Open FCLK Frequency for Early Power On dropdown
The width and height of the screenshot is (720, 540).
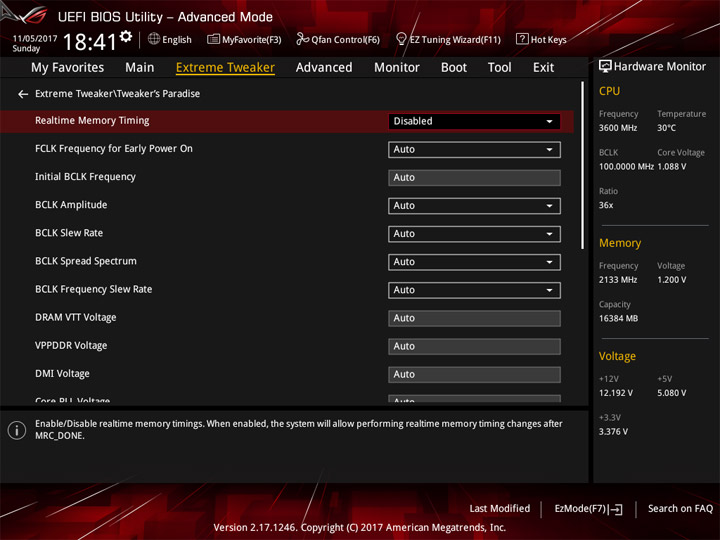tap(474, 150)
